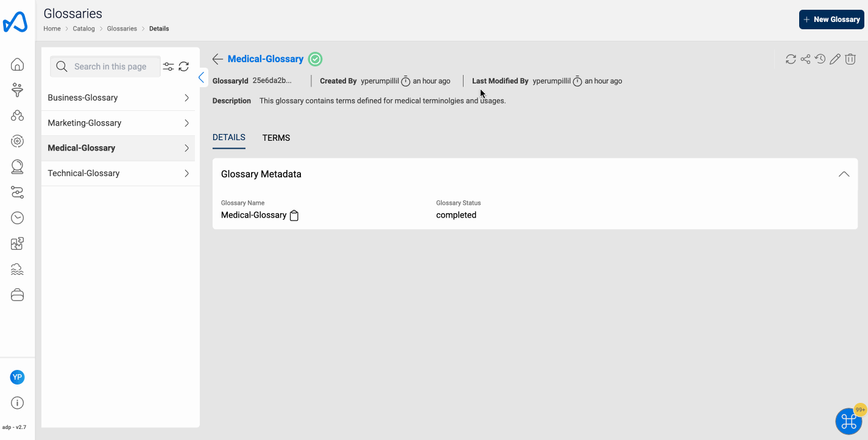The height and width of the screenshot is (440, 868).
Task: Go to Glossaries in the breadcrumb
Action: pyautogui.click(x=122, y=29)
